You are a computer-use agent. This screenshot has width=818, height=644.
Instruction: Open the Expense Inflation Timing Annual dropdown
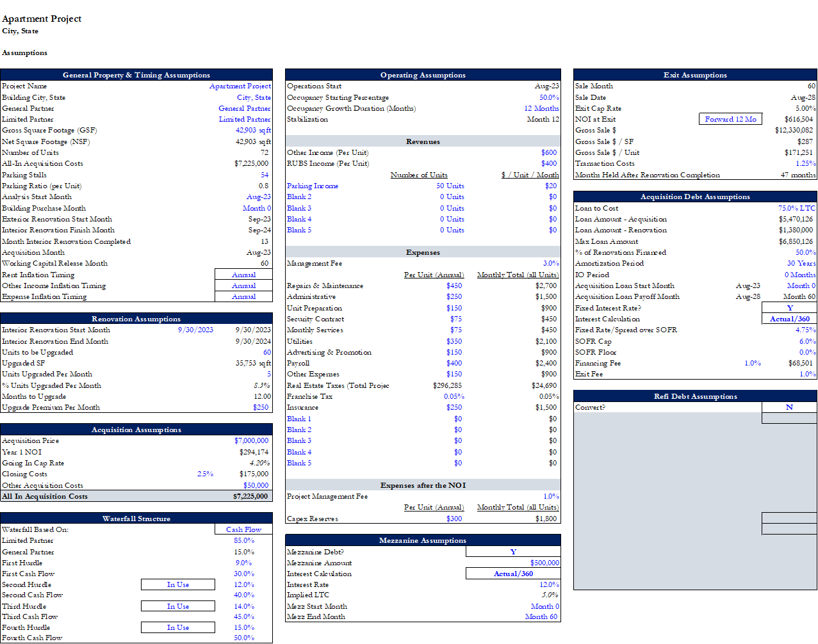click(x=243, y=296)
